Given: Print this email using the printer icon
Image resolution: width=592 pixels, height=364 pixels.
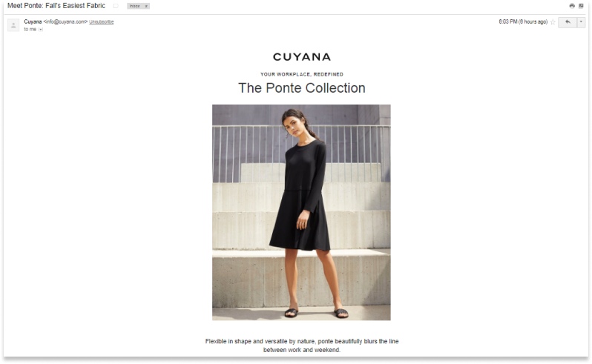Looking at the screenshot, I should click(x=572, y=6).
